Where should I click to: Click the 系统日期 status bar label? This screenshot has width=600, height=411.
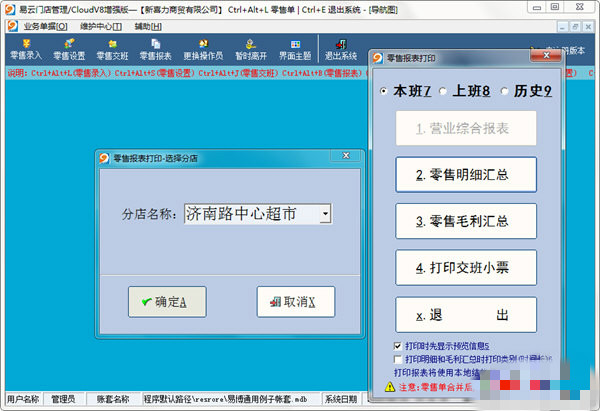click(341, 399)
